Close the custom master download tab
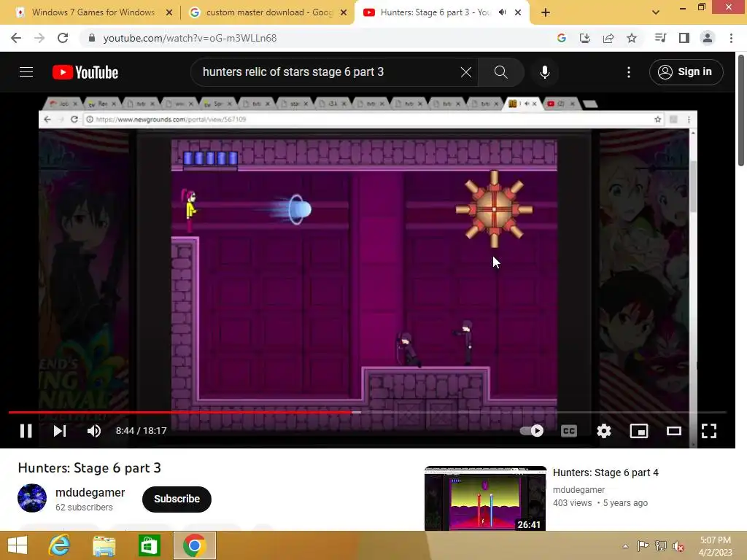The width and height of the screenshot is (747, 560). (x=344, y=13)
